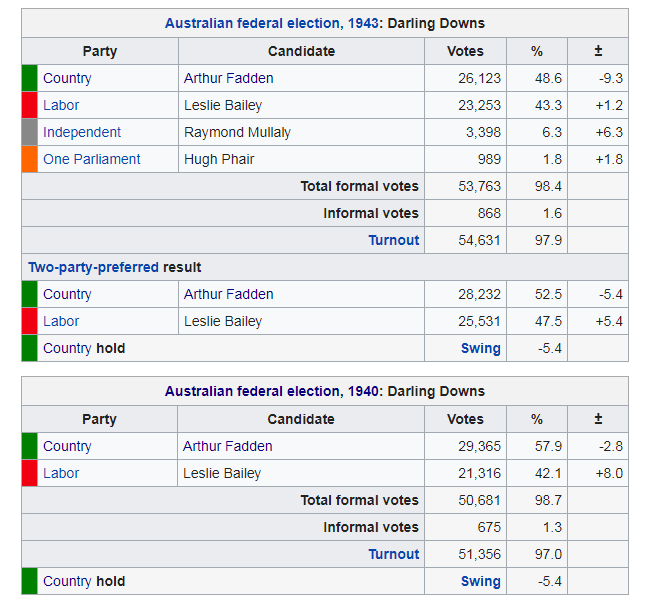Open Arthur Fadden link in 1940 table
This screenshot has width=652, height=607.
[228, 446]
